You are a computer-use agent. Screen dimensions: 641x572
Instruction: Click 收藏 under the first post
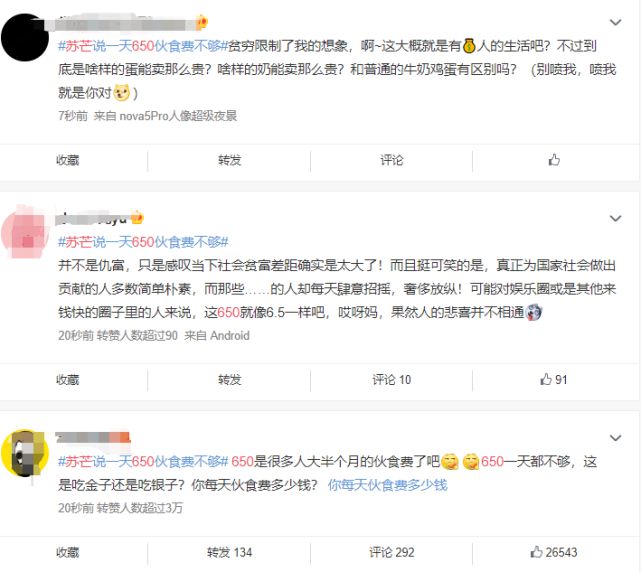(x=67, y=160)
